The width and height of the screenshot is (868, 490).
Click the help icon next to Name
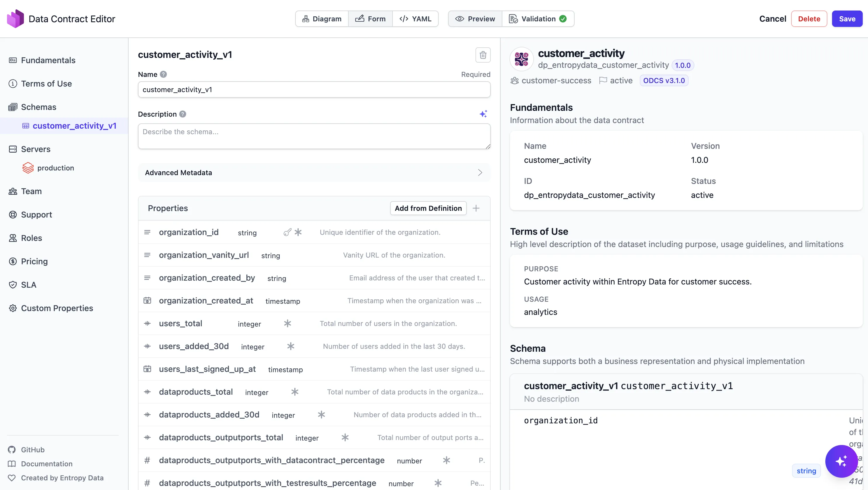164,74
